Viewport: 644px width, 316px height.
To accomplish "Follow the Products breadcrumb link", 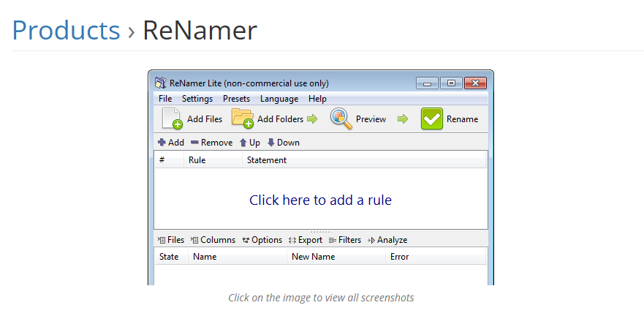I will pyautogui.click(x=66, y=30).
